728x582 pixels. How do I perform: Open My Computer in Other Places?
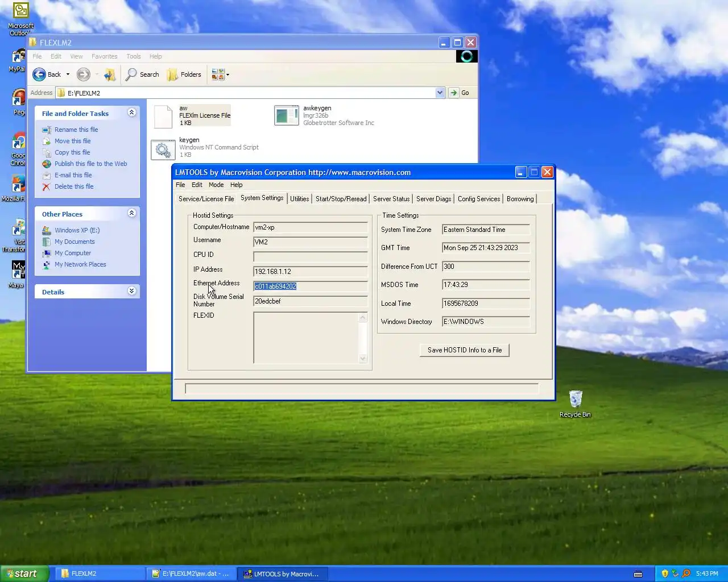click(73, 253)
